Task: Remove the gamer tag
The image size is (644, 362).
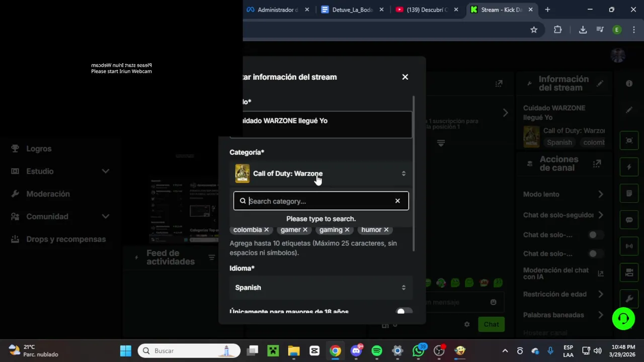Action: point(305,230)
